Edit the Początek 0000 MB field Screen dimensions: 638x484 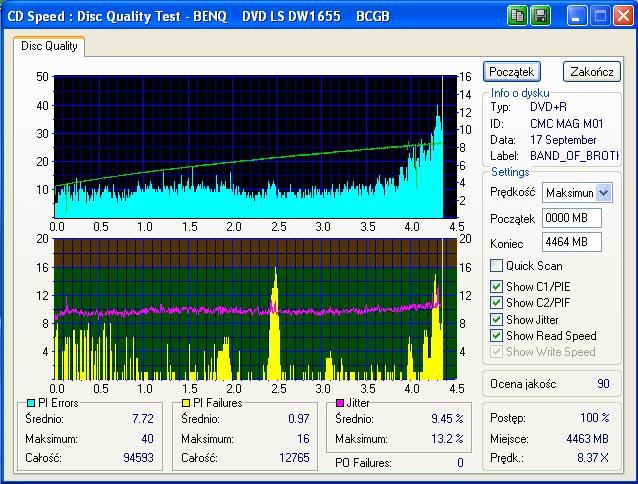click(572, 218)
